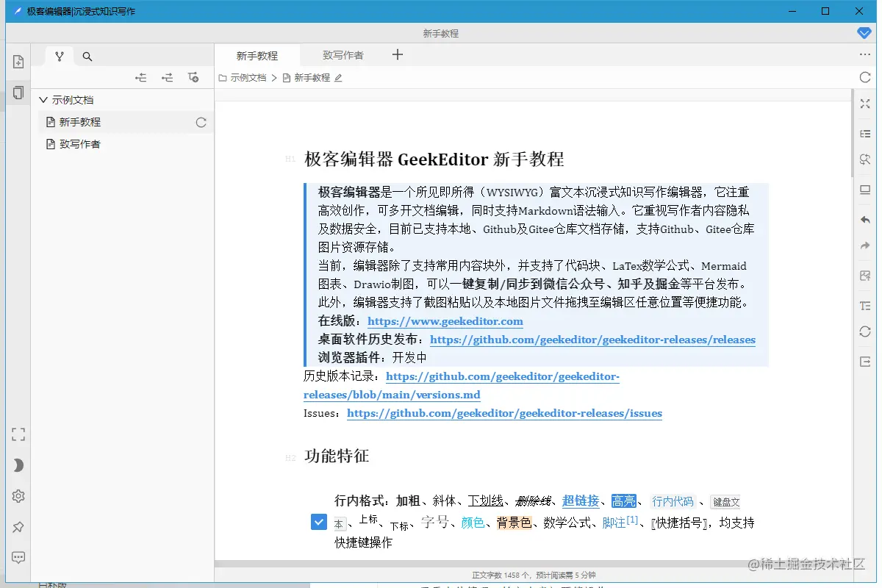Click the 极客编辑器 GeekEditor 新手教程 heading

[x=434, y=159]
